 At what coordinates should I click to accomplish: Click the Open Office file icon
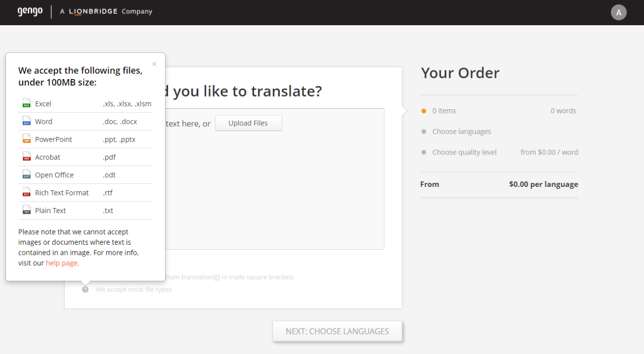click(26, 175)
